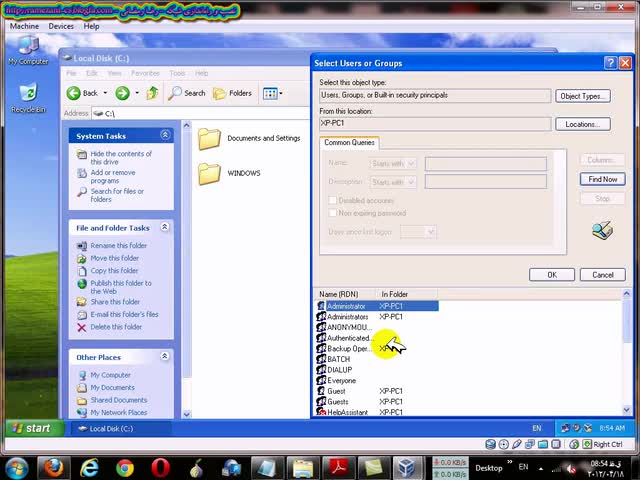Viewport: 640px width, 480px height.
Task: Select the Common Queries tab
Action: coord(349,142)
